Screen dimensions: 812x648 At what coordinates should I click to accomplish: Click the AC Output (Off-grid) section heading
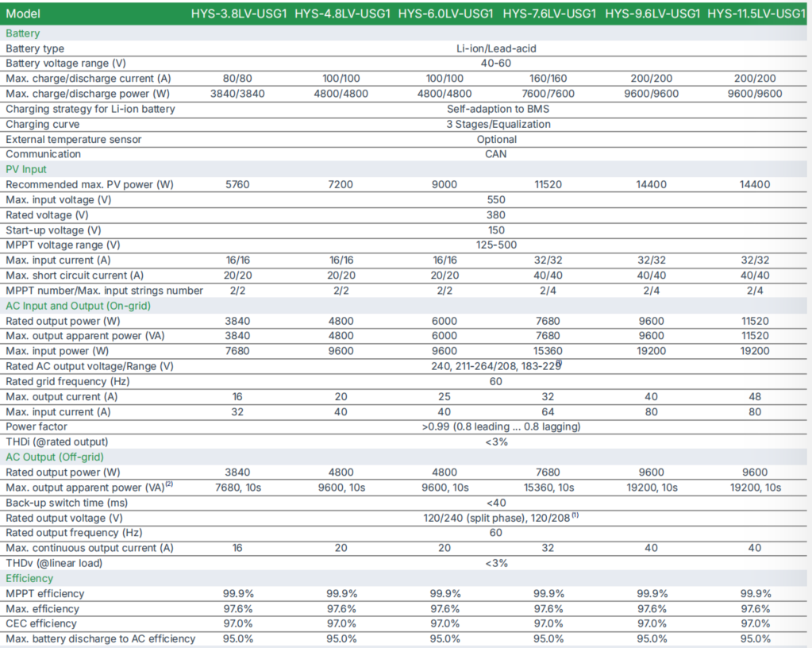[x=55, y=457]
